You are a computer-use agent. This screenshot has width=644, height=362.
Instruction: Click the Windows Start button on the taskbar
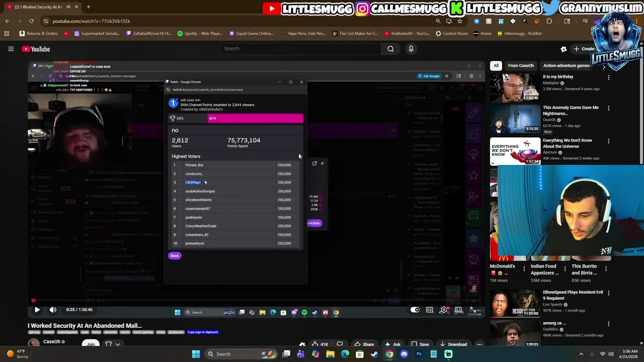196,354
